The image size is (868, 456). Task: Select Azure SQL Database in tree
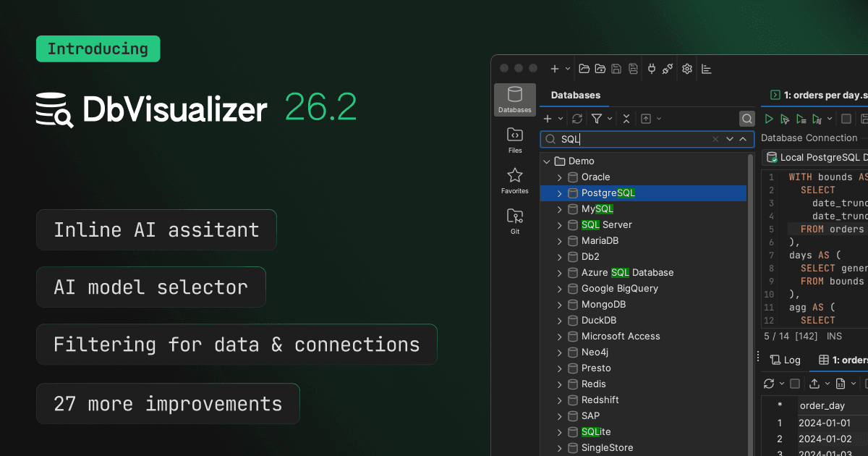(627, 272)
